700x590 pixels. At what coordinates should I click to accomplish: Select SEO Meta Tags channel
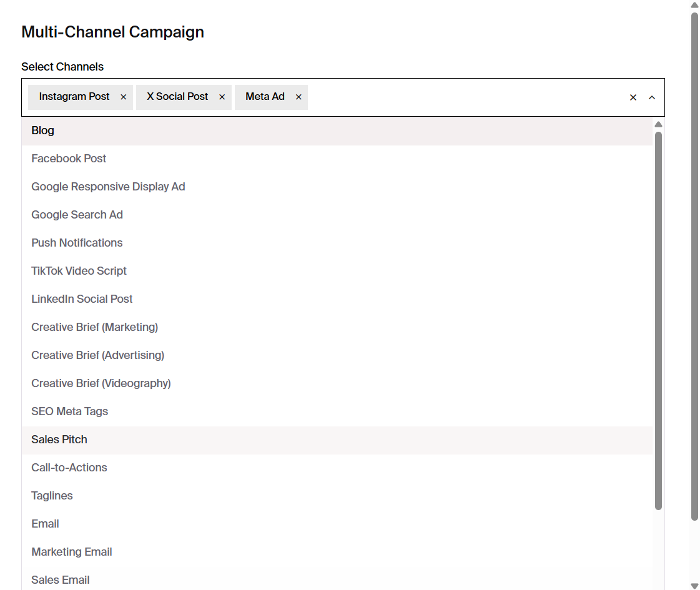click(69, 411)
